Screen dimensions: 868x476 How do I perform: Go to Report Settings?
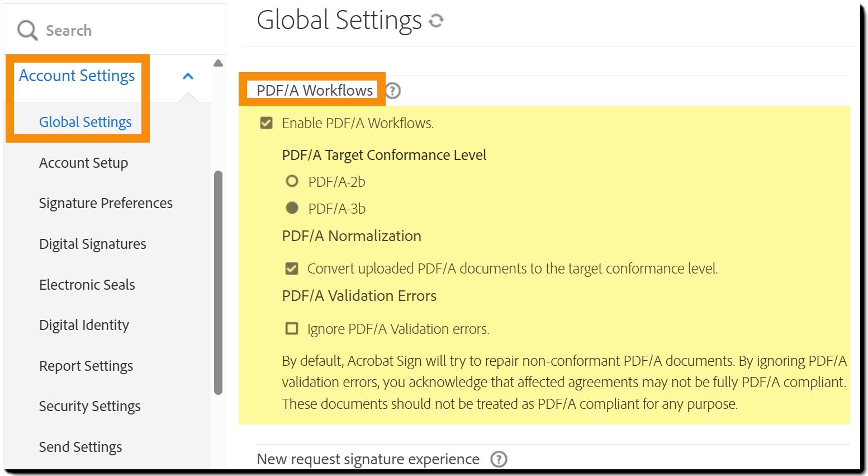tap(86, 366)
